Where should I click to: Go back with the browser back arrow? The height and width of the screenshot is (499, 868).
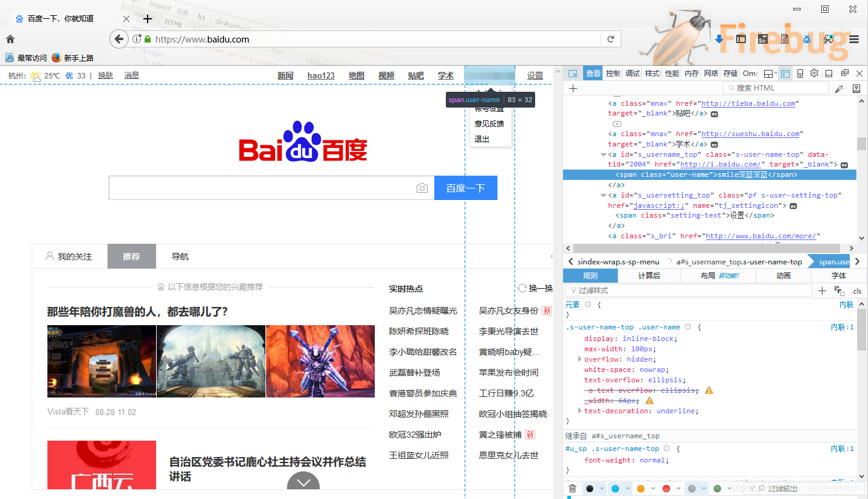(118, 39)
